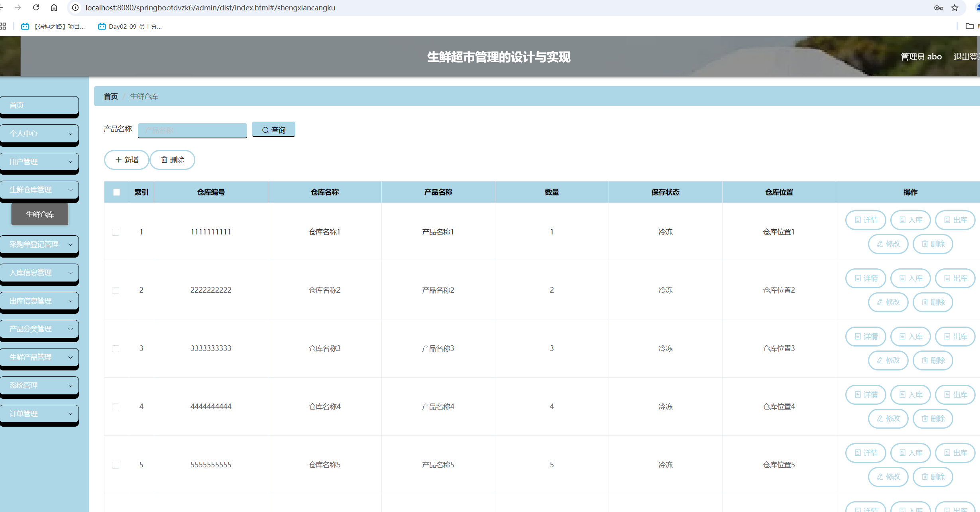The height and width of the screenshot is (512, 980).
Task: Open 详情 for 仓库名称1 row
Action: (866, 220)
